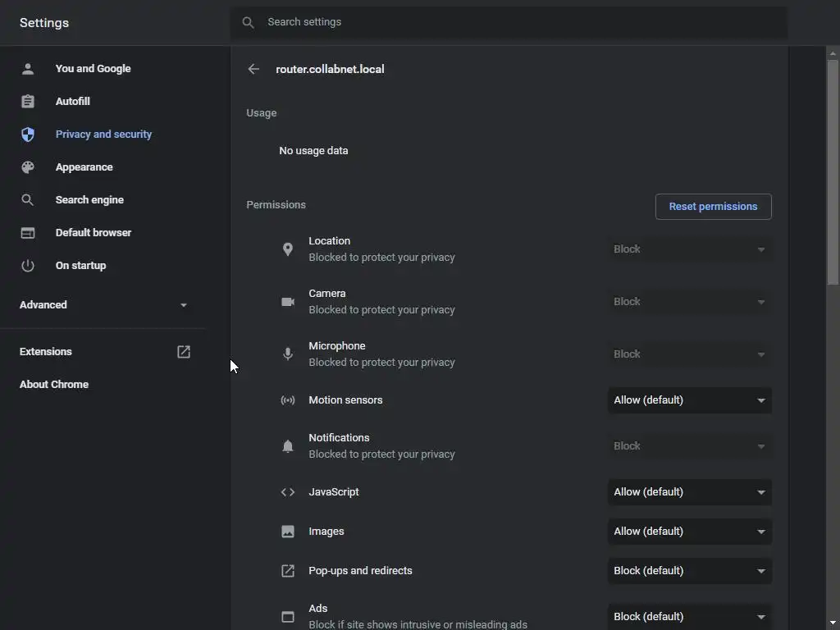Viewport: 840px width, 630px height.
Task: Open the Extensions external link icon
Action: pos(184,352)
